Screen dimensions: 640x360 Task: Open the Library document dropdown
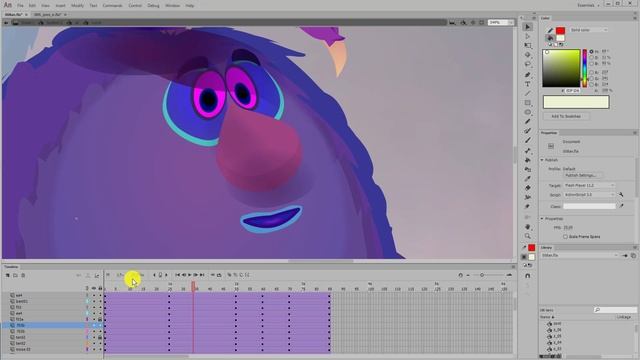(x=580, y=256)
